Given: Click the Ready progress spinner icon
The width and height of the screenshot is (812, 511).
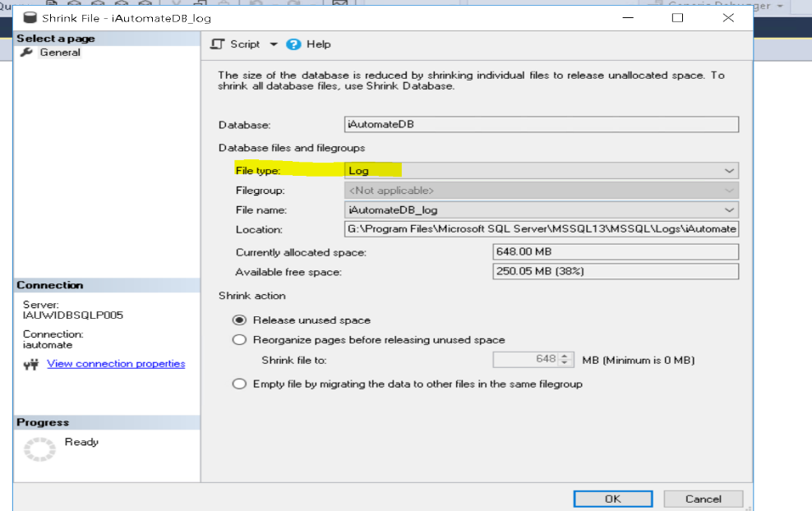Looking at the screenshot, I should (x=39, y=449).
